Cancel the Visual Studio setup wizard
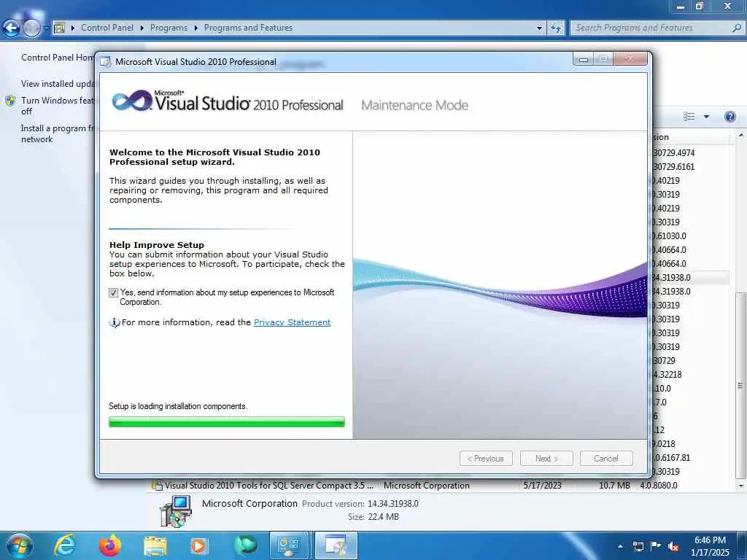This screenshot has width=747, height=560. 606,459
